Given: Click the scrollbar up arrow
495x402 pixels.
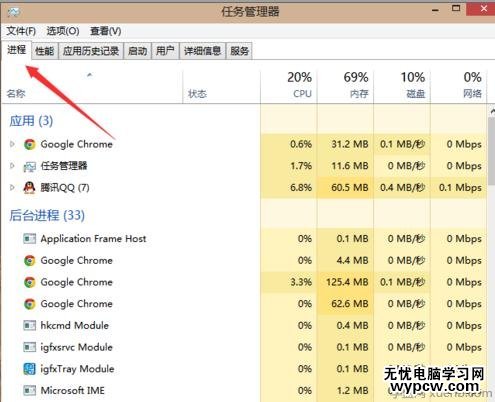Looking at the screenshot, I should click(492, 111).
